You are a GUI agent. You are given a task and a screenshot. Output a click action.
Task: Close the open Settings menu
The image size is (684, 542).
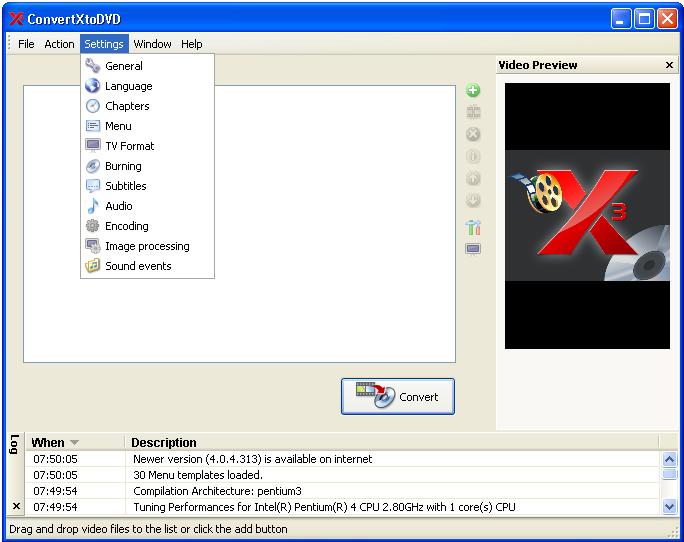click(x=104, y=44)
